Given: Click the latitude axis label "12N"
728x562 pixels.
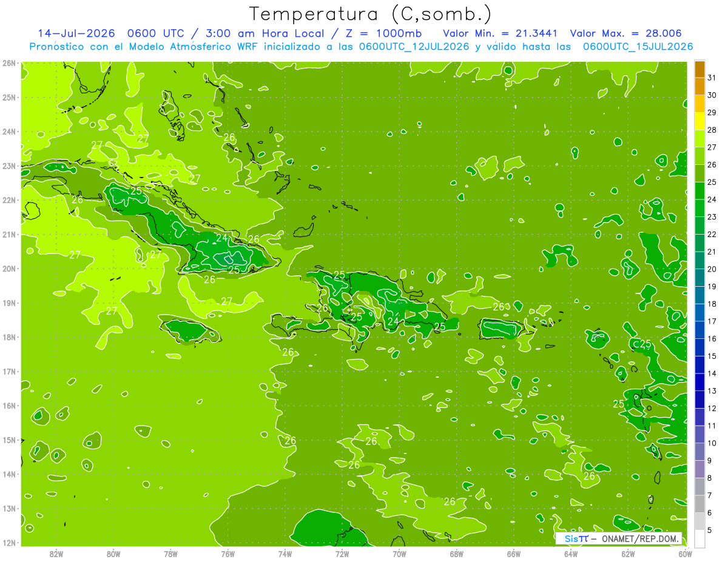Looking at the screenshot, I should tap(8, 543).
